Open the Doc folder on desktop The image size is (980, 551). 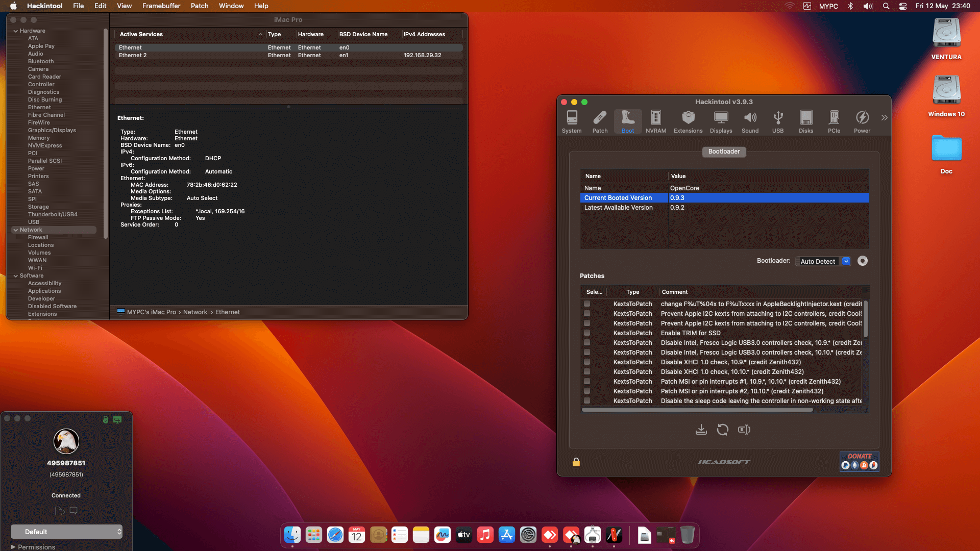tap(946, 155)
